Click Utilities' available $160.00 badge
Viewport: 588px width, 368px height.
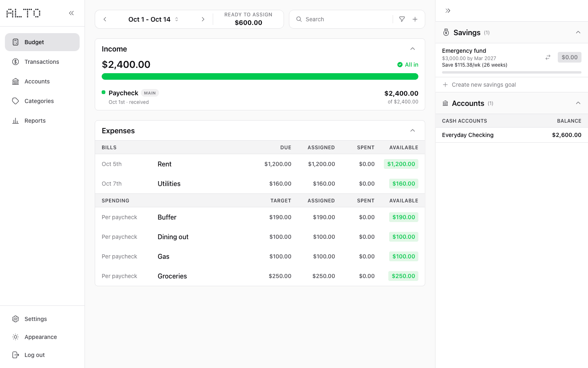403,184
